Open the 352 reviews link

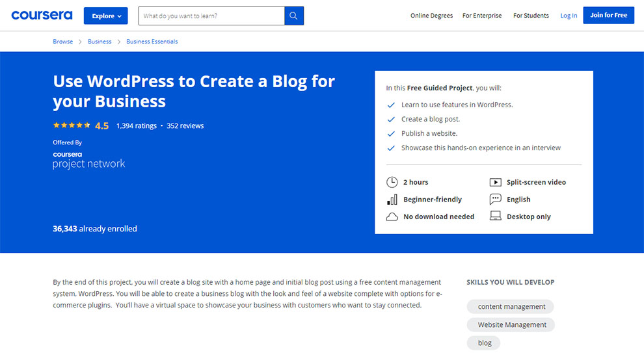tap(185, 125)
